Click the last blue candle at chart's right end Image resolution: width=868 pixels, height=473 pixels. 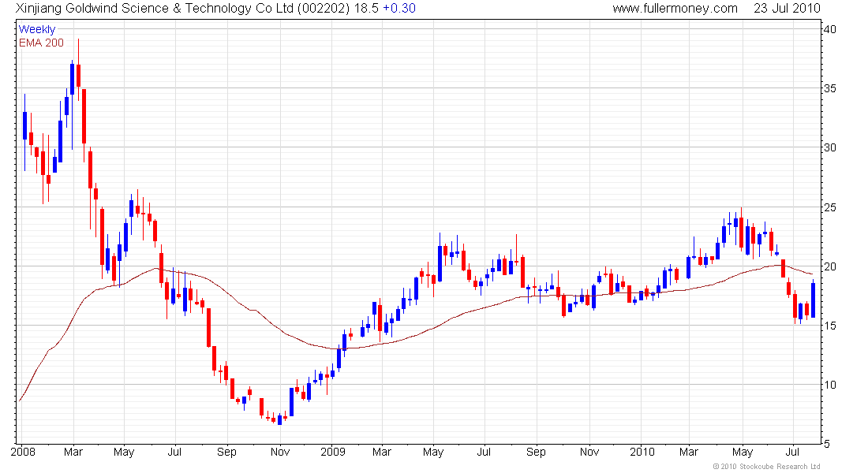[x=814, y=300]
